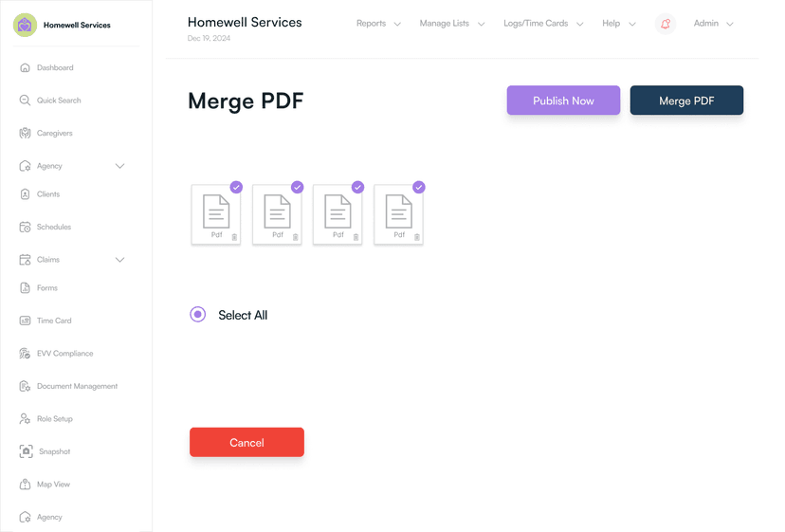The width and height of the screenshot is (785, 532).
Task: Click the Map View icon
Action: coord(26,485)
